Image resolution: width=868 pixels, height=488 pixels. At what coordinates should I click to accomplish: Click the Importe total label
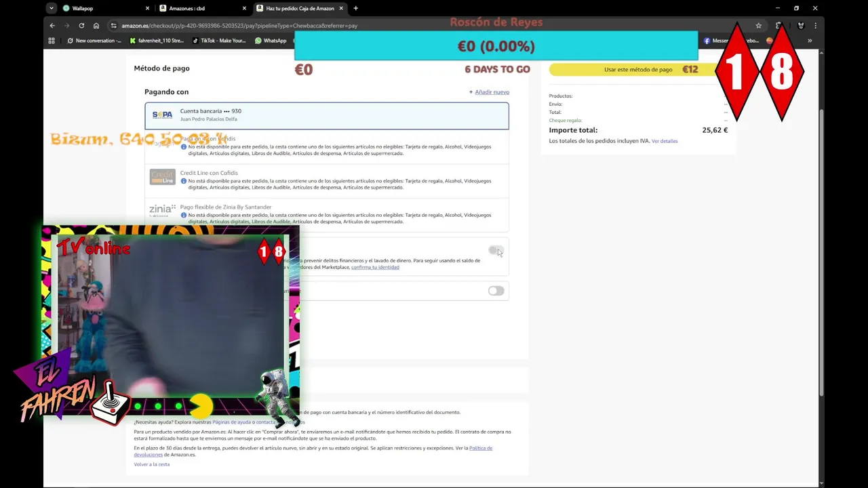[x=573, y=130]
